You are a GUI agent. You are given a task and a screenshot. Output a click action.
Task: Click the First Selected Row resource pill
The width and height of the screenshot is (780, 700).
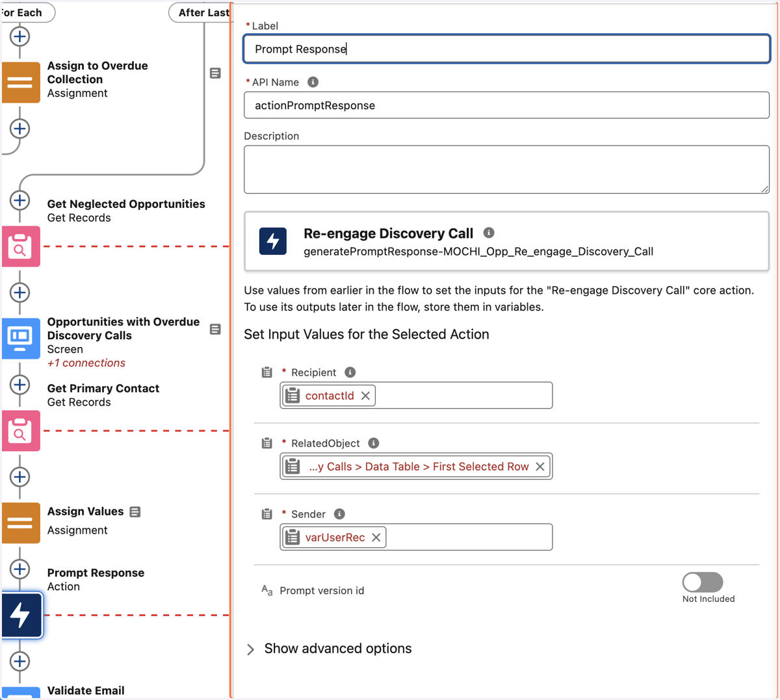click(417, 467)
